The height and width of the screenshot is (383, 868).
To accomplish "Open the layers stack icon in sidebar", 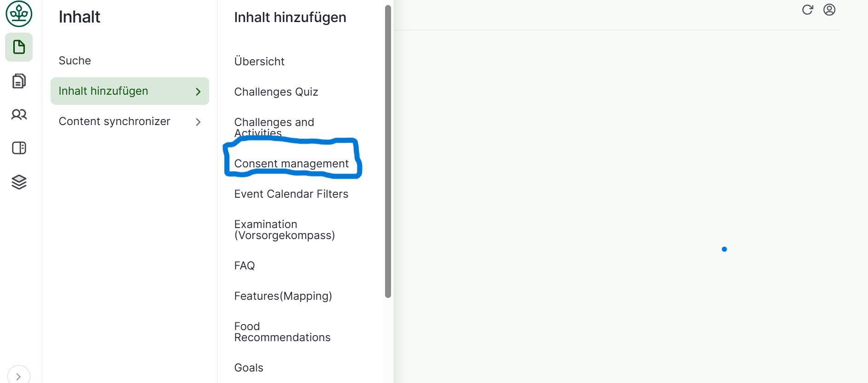I will (x=19, y=182).
